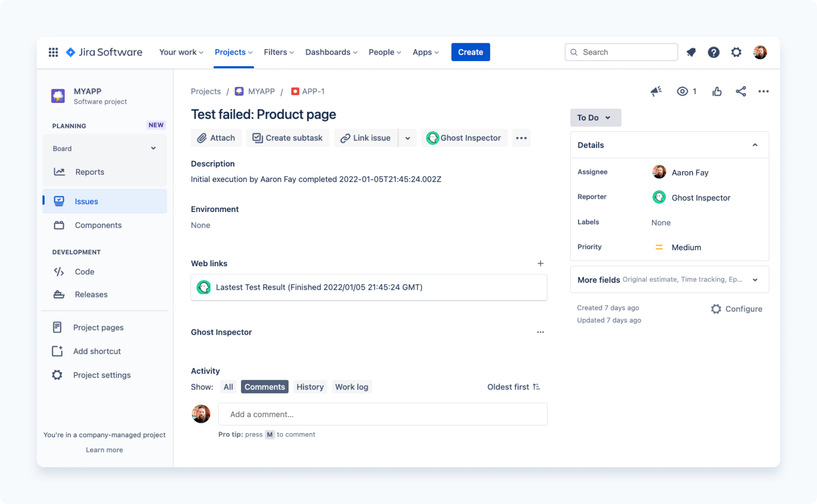Viewport: 817px width, 504px height.
Task: Click the Add a comment field
Action: coord(382,414)
